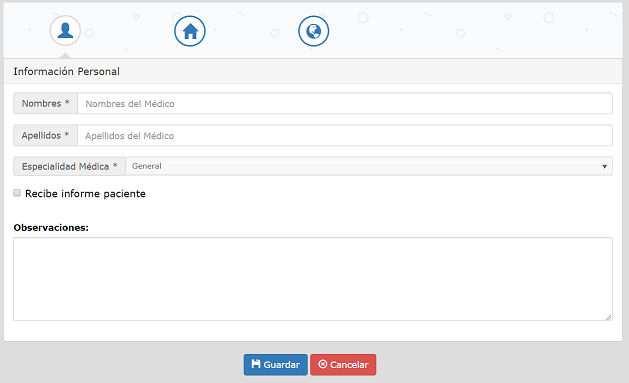The height and width of the screenshot is (383, 629).
Task: Open the Especialidad Médica dropdown
Action: tap(369, 166)
